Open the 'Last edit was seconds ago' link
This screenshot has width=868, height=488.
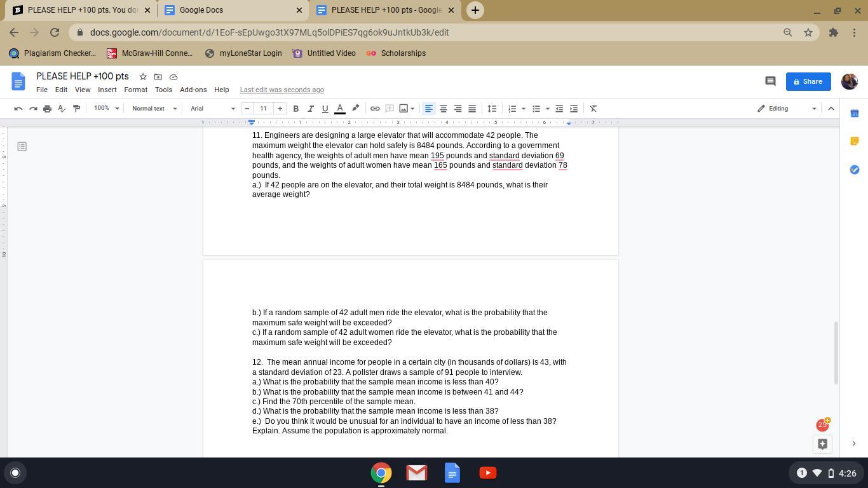[281, 90]
